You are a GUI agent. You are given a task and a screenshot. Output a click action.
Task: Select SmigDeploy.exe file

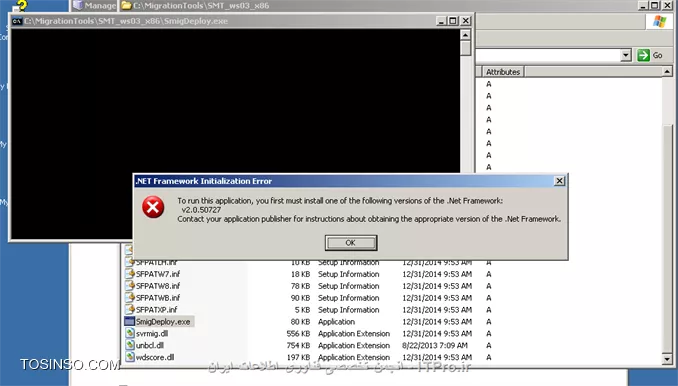163,322
